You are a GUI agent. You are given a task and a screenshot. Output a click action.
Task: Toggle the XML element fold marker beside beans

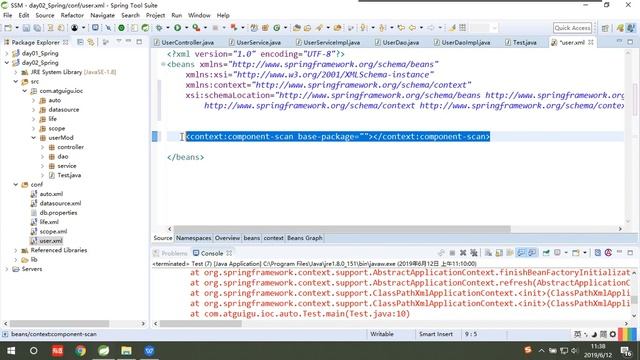click(163, 64)
